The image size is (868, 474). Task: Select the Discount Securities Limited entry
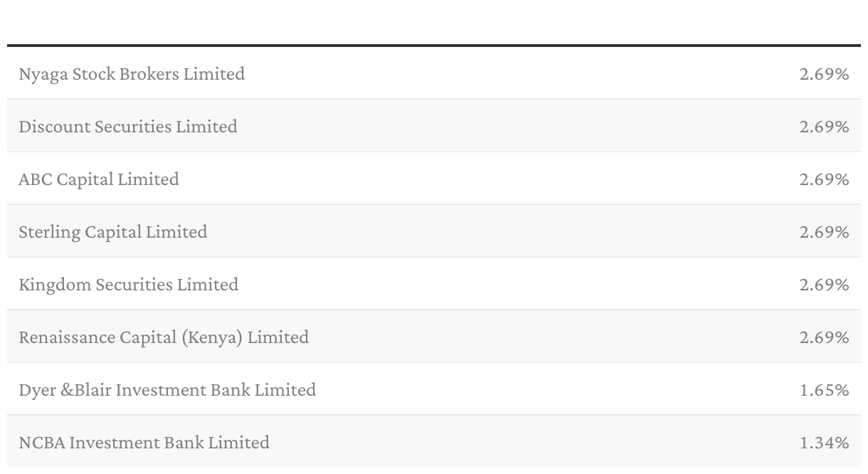click(x=128, y=127)
